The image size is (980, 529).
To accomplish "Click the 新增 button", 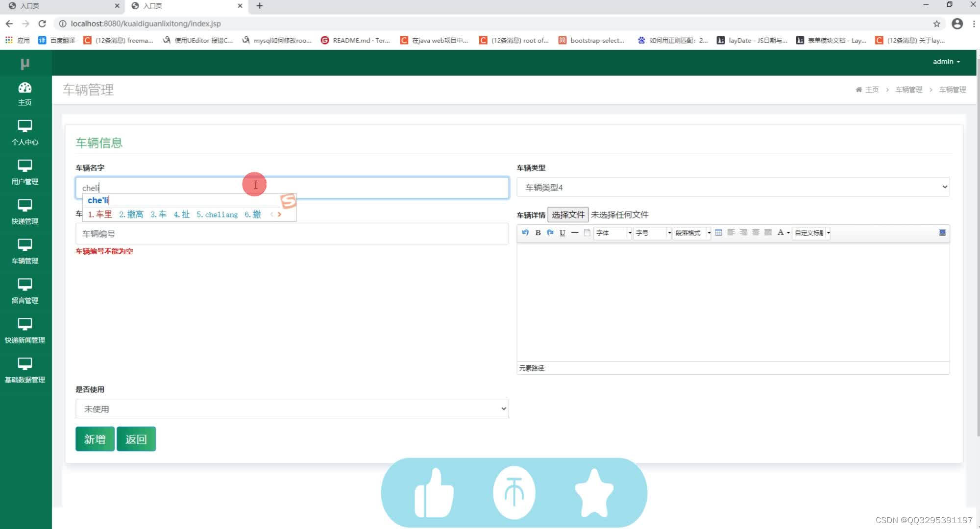I will pos(95,439).
